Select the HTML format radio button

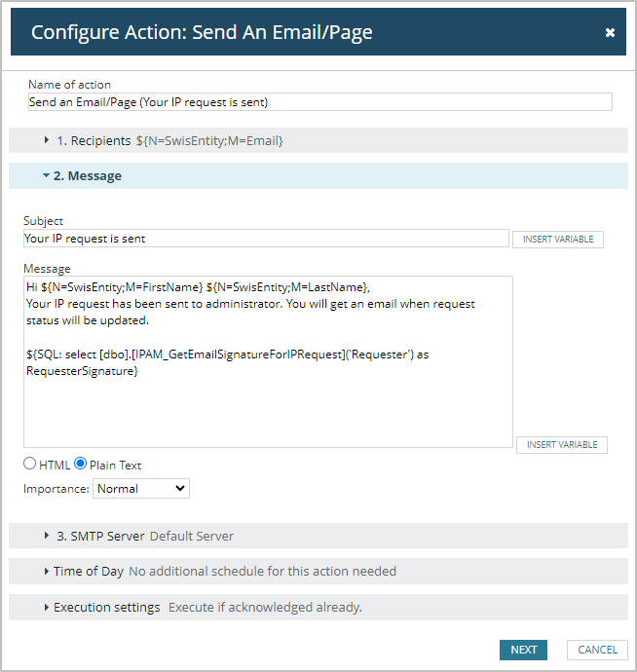30,465
